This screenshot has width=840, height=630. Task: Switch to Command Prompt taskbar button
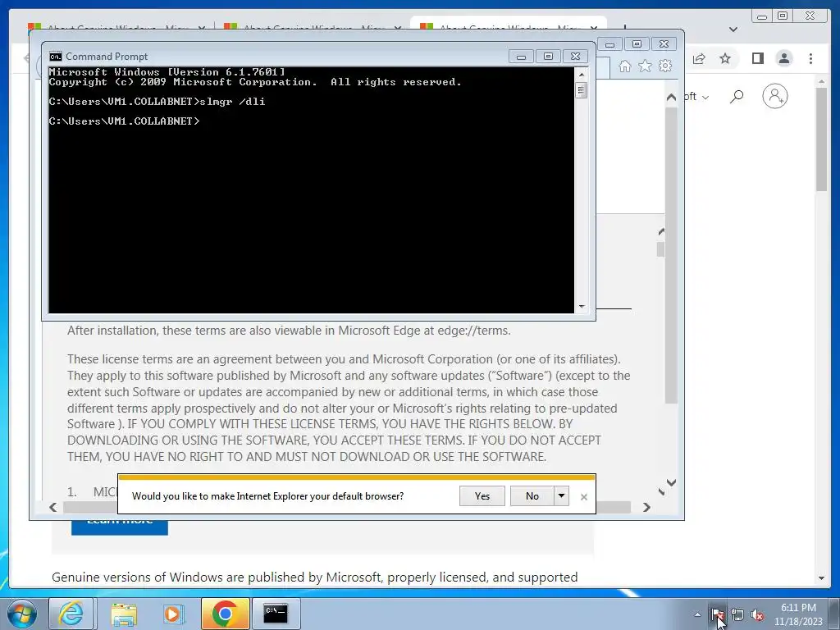(276, 614)
